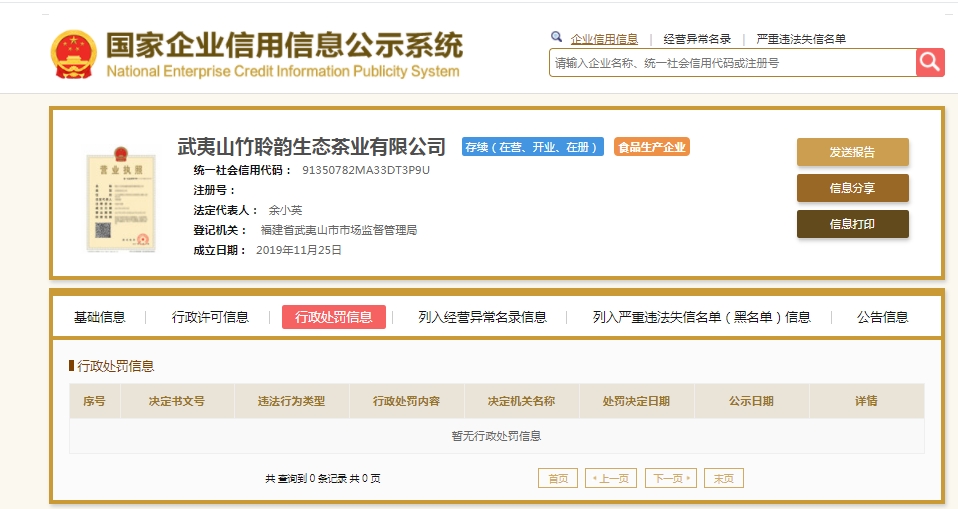Select the 企业信用信息 search category
Image resolution: width=958 pixels, height=509 pixels.
click(x=604, y=39)
